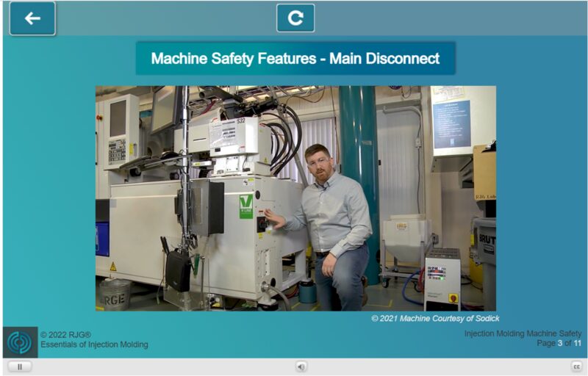Click the Injection Molding Machine Safety label
Screen dimensions: 588x376
(x=522, y=333)
